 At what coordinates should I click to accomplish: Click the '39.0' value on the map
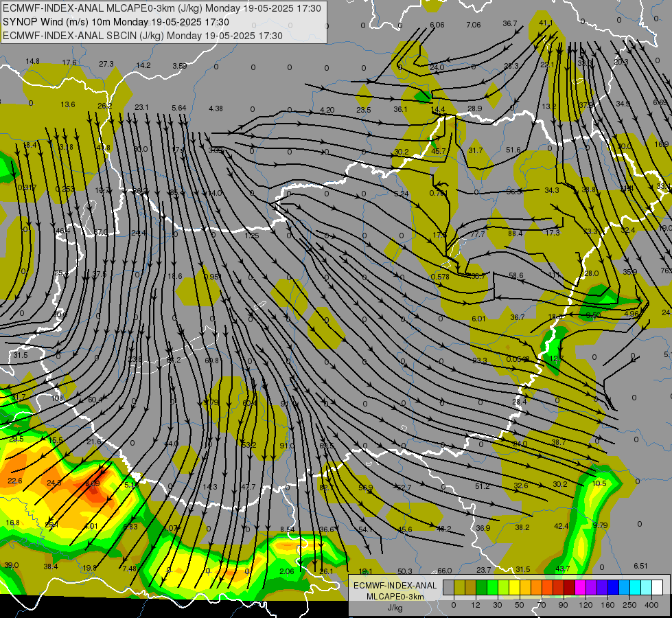tap(12, 565)
